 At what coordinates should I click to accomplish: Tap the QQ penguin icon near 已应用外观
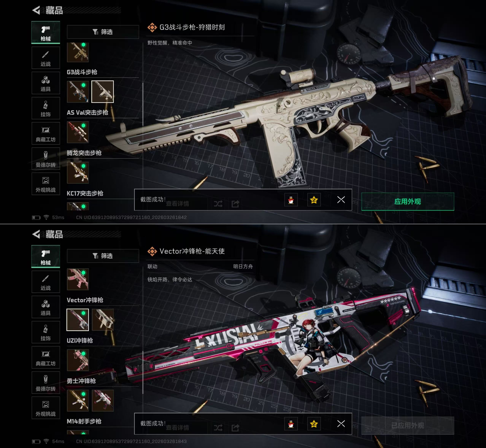coord(291,424)
